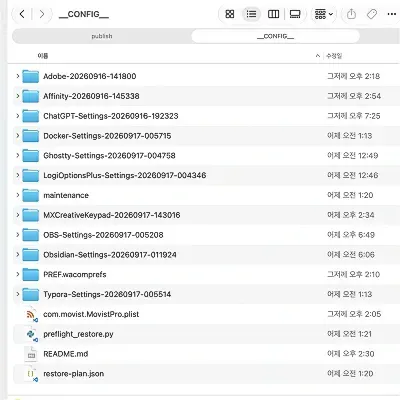Switch to column view icon
400x400 pixels.
(273, 14)
